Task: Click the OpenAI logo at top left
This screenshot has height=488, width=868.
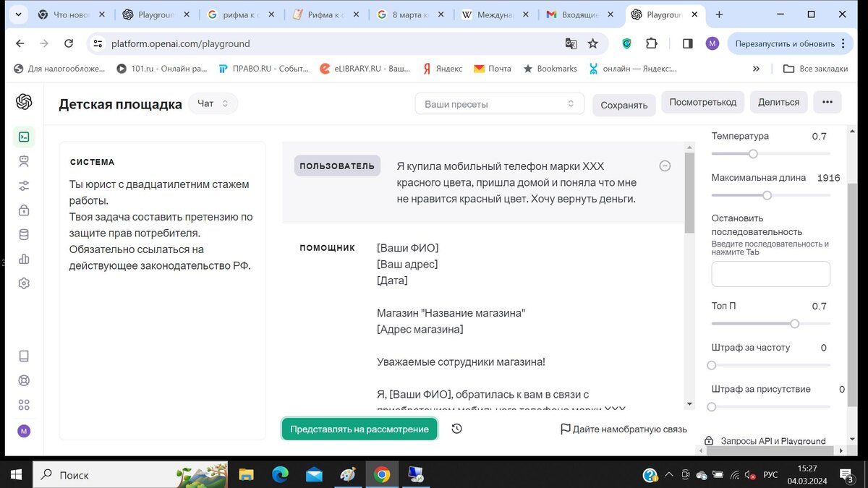Action: coord(24,102)
